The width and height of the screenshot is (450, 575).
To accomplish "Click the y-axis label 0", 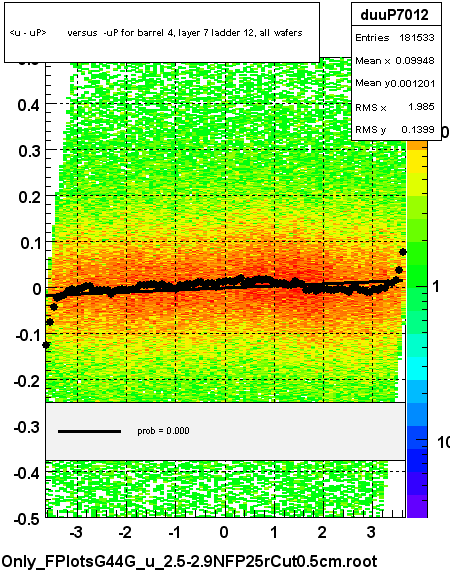I will [x=37, y=289].
